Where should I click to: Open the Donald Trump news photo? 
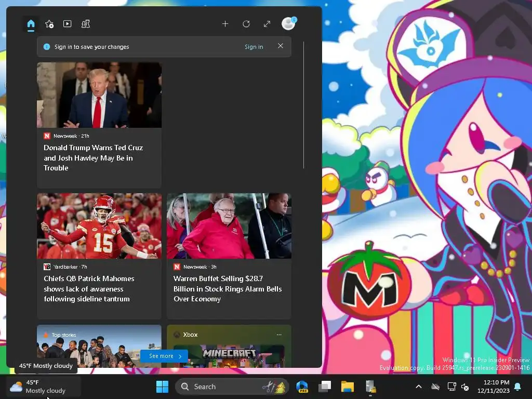(99, 95)
